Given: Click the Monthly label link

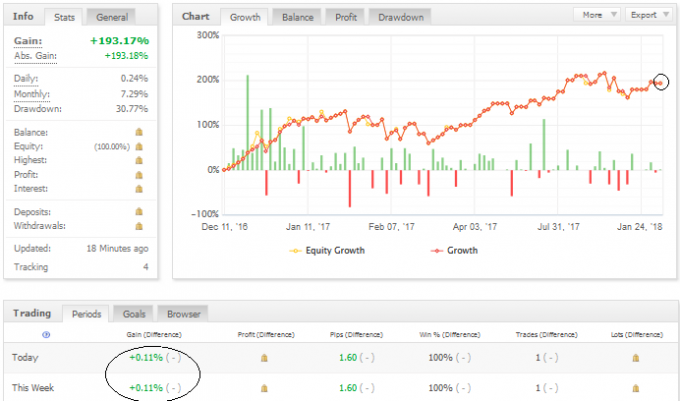Looking at the screenshot, I should click(32, 94).
